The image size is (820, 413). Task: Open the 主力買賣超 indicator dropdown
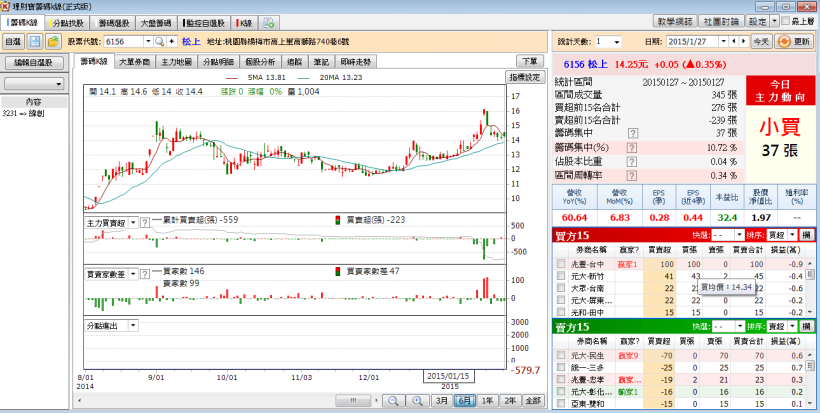click(x=133, y=223)
